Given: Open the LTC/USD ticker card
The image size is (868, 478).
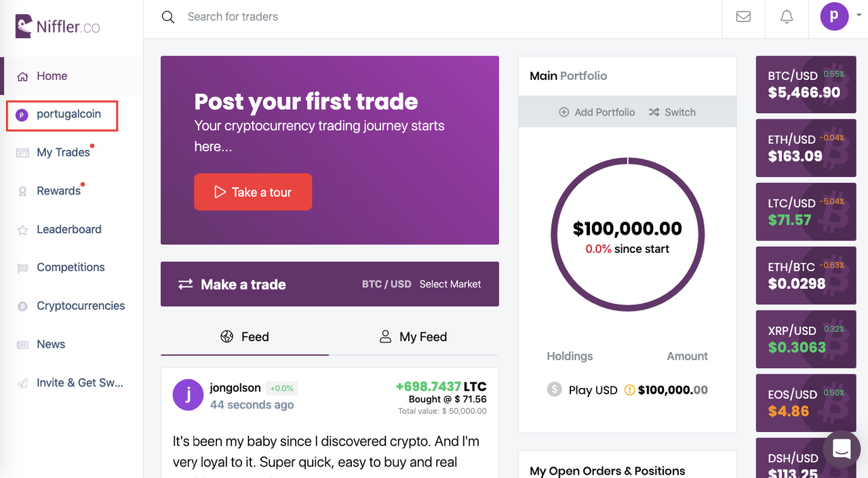Looking at the screenshot, I should pos(806,212).
